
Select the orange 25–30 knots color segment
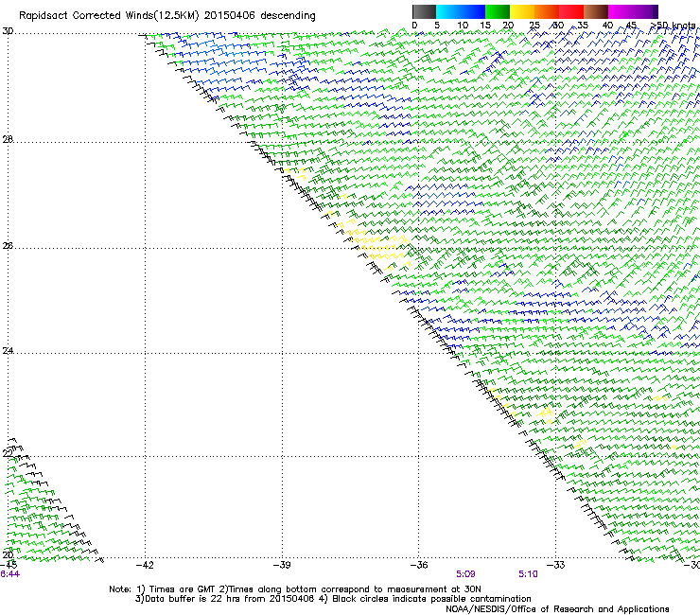(x=547, y=11)
